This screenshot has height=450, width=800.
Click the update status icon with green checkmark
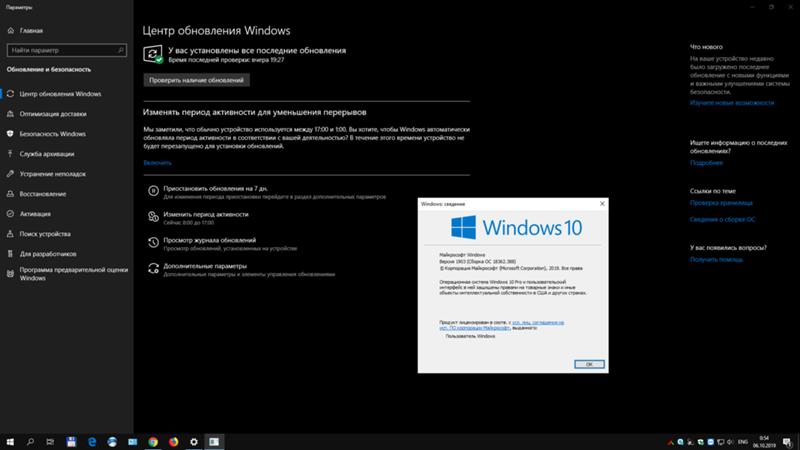click(153, 54)
